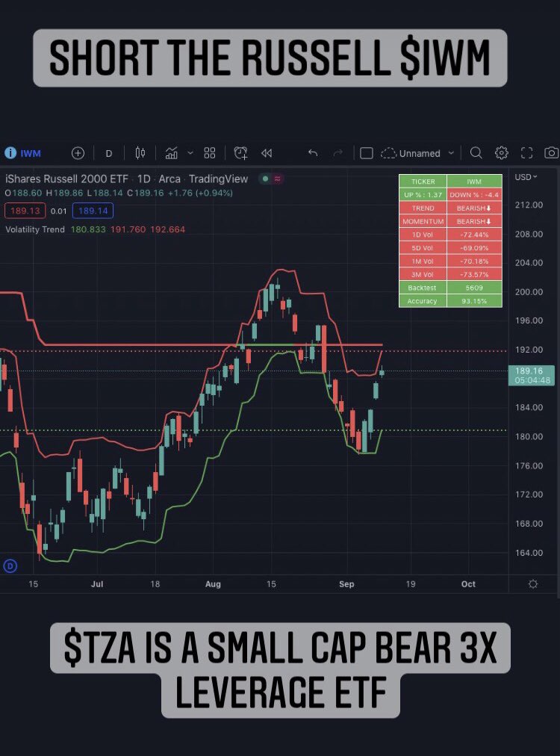Viewport: 560px width, 756px height.
Task: Open quick search magnifier icon
Action: (476, 153)
